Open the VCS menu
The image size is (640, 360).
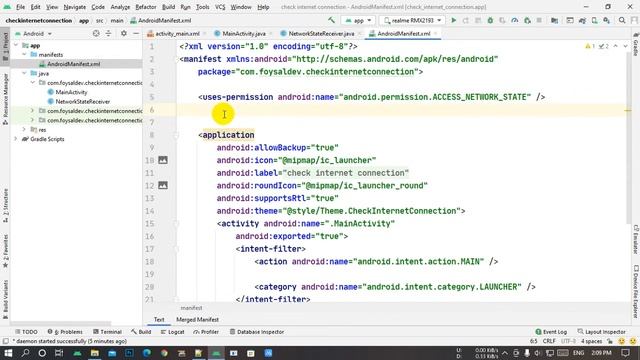click(x=220, y=7)
